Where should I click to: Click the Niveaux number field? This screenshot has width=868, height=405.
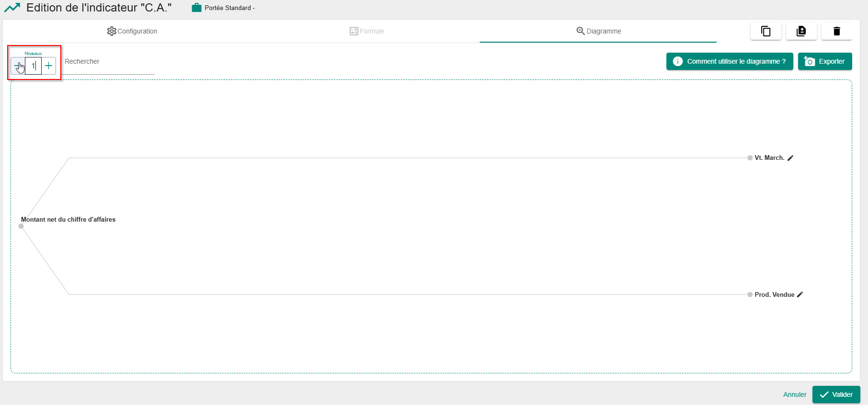click(33, 66)
